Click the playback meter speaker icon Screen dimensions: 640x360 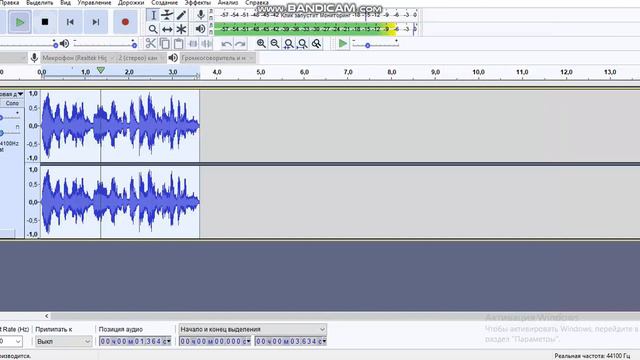coord(200,29)
